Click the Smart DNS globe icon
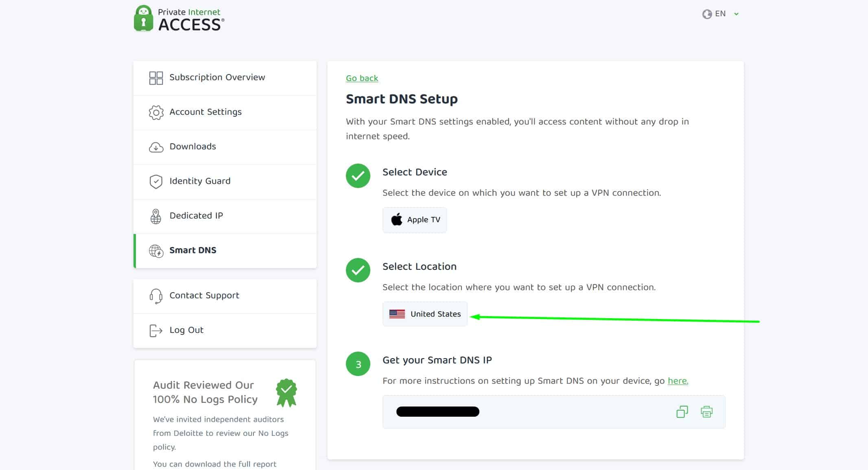Image resolution: width=868 pixels, height=470 pixels. (156, 251)
